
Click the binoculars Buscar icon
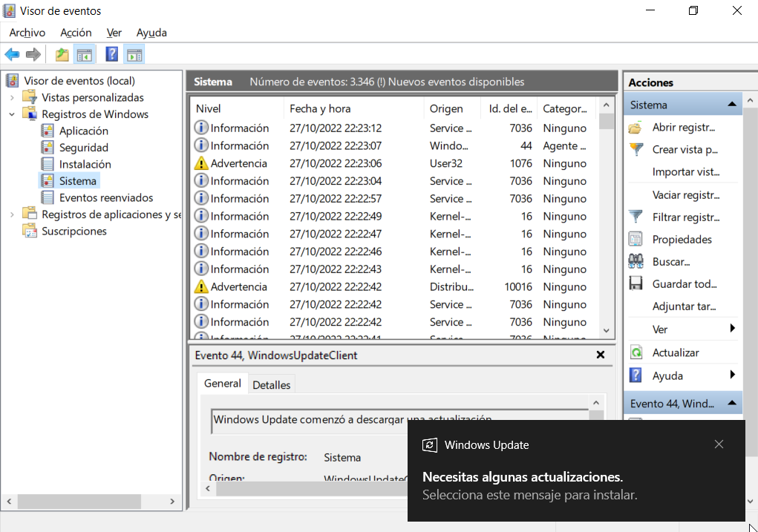click(x=636, y=262)
